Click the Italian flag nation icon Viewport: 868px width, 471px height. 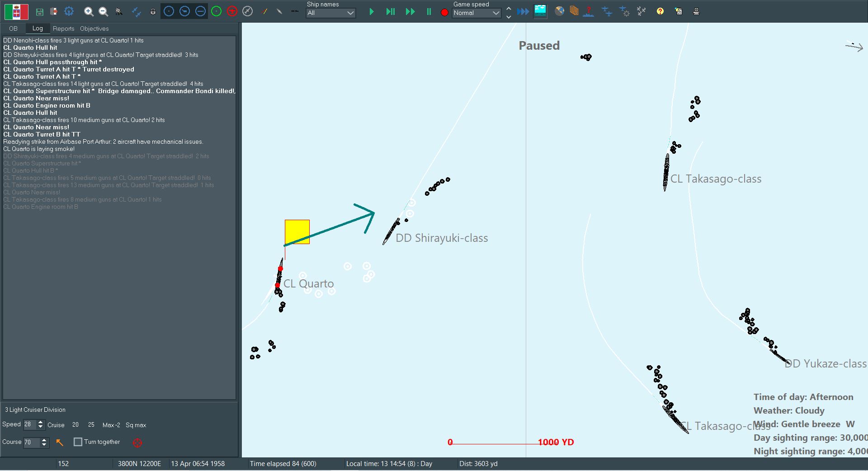(16, 11)
